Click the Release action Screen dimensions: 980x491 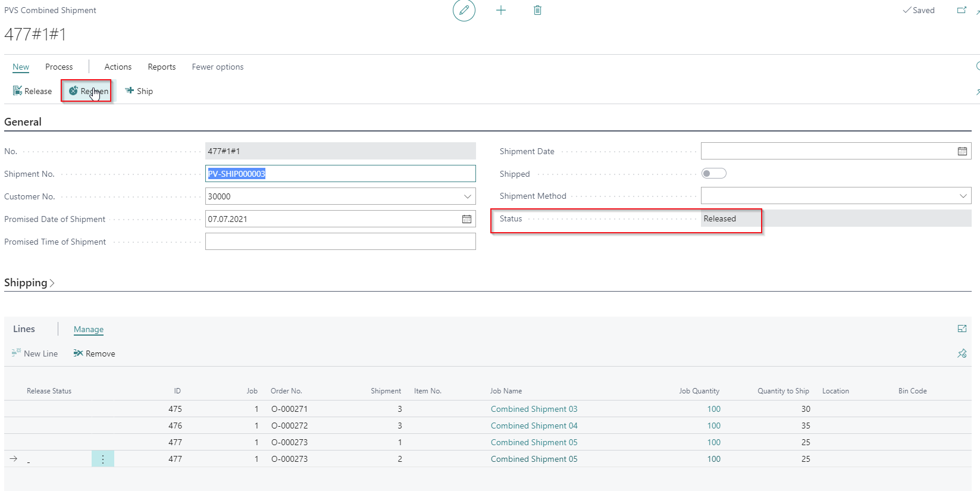click(x=33, y=91)
